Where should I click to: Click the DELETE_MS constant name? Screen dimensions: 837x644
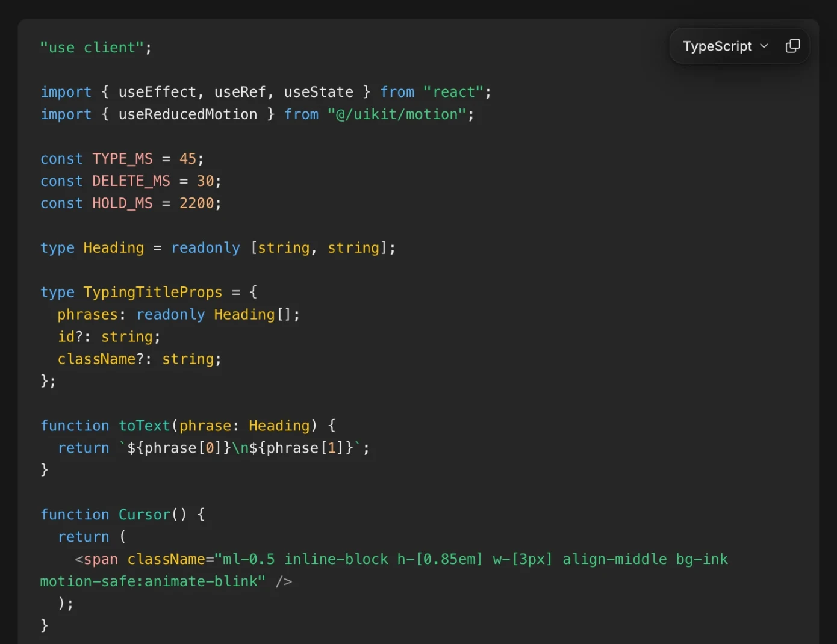pos(131,181)
